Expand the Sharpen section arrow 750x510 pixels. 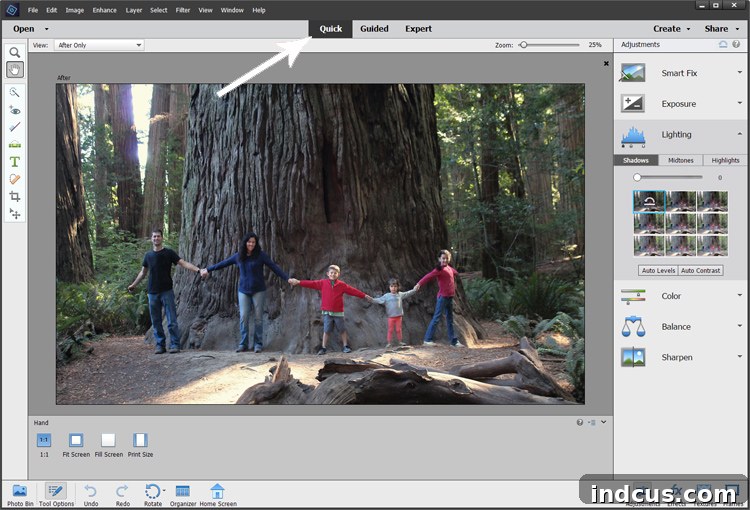pos(739,356)
